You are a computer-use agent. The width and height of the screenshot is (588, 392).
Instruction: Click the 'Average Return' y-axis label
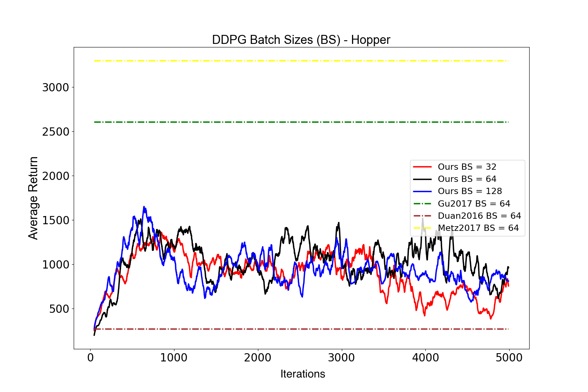[33, 198]
